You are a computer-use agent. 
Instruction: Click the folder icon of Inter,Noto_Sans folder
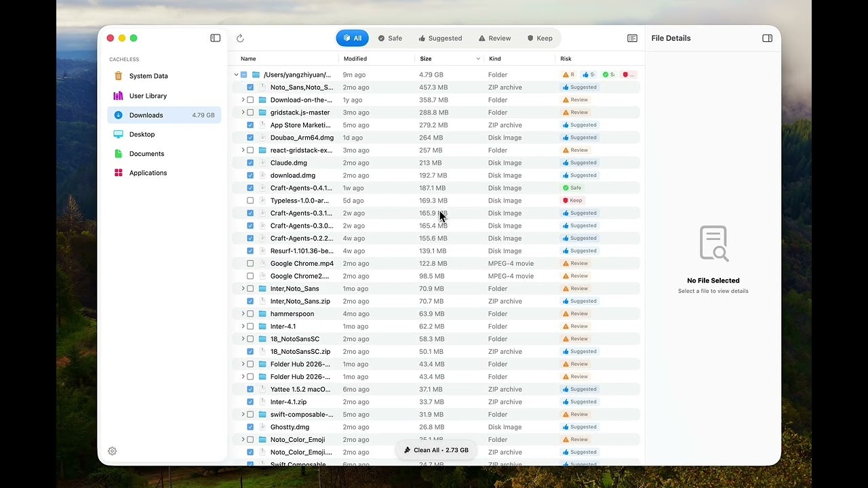(262, 289)
